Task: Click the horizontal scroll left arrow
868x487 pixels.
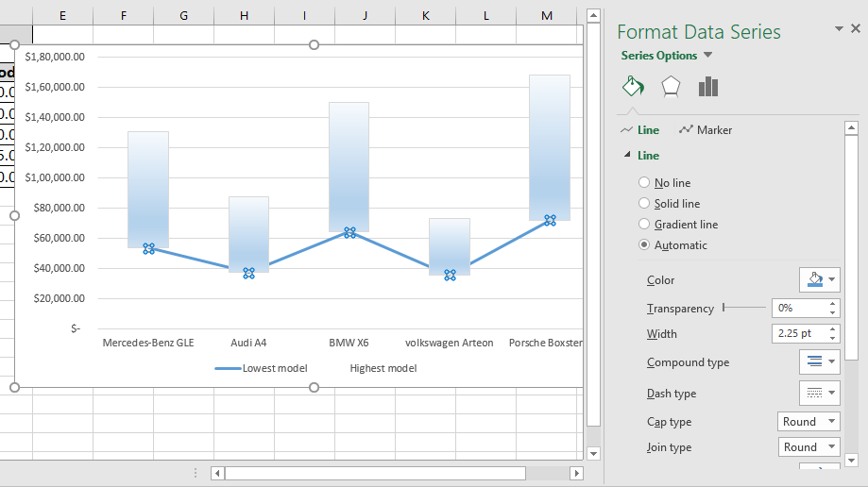Action: click(217, 473)
